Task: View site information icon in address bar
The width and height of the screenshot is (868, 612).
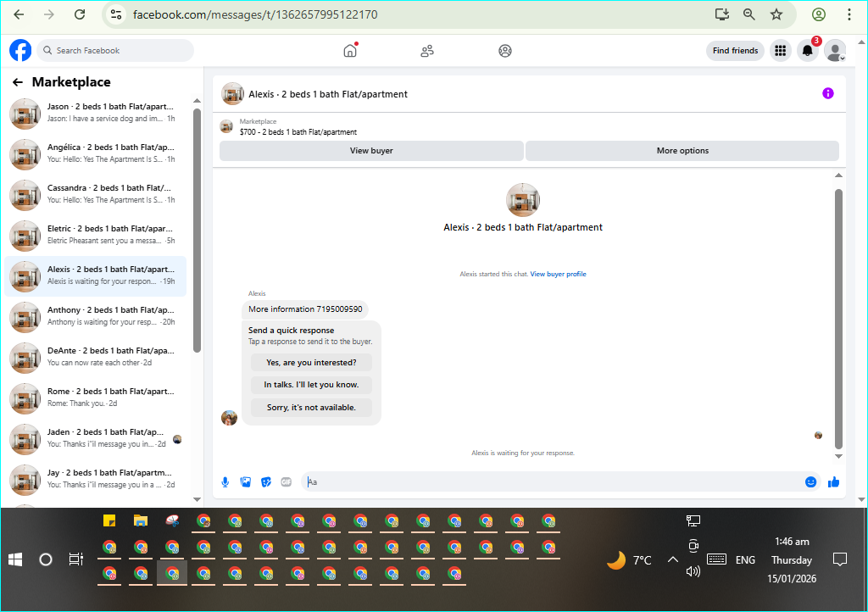Action: [115, 14]
